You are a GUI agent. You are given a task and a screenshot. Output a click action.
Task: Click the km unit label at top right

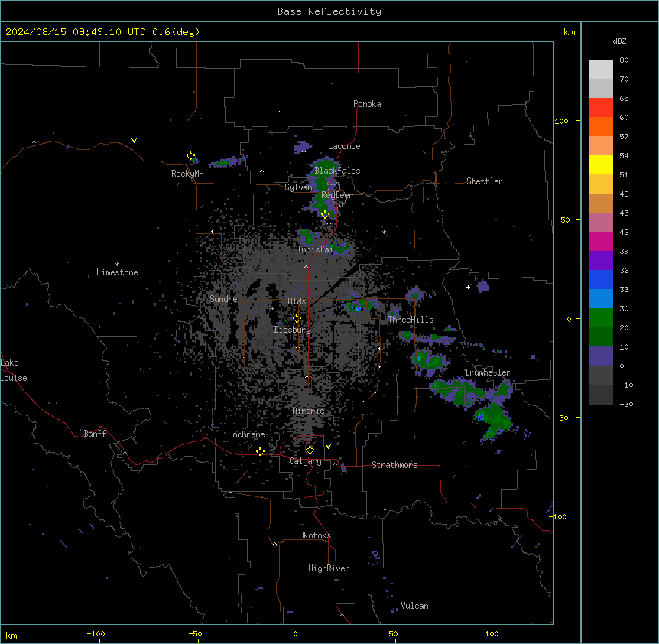[569, 32]
